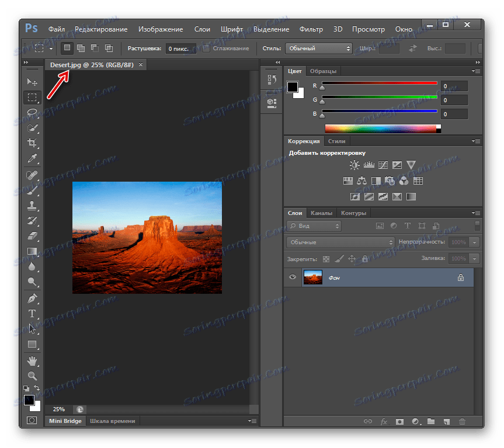Create a new layer group folder

tap(431, 421)
